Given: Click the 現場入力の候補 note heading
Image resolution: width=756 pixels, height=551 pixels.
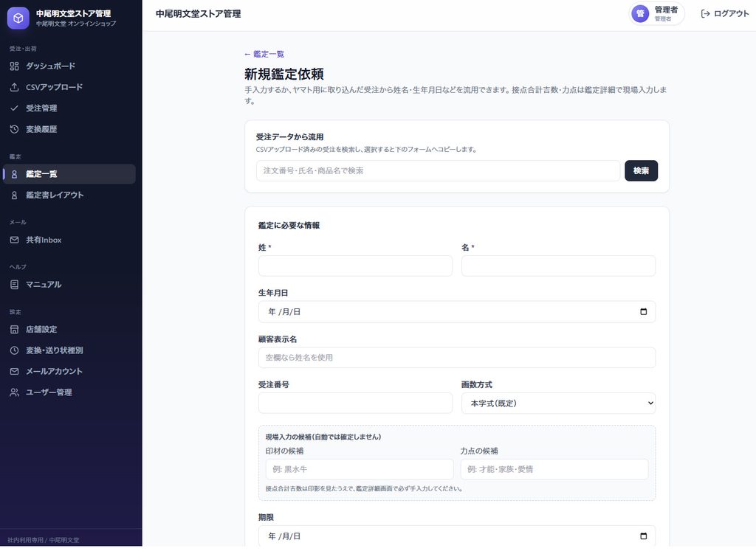Looking at the screenshot, I should 323,437.
